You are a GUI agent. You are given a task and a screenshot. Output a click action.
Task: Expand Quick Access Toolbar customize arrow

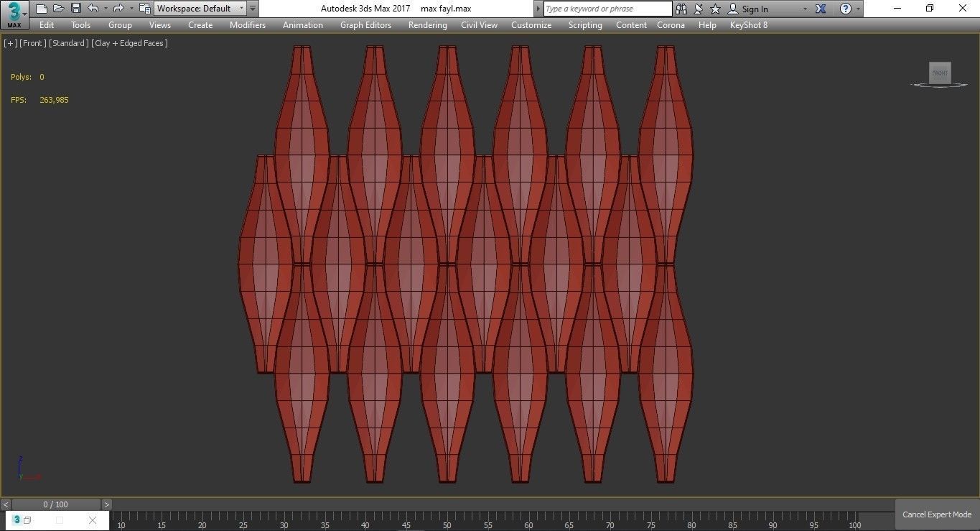pos(253,9)
